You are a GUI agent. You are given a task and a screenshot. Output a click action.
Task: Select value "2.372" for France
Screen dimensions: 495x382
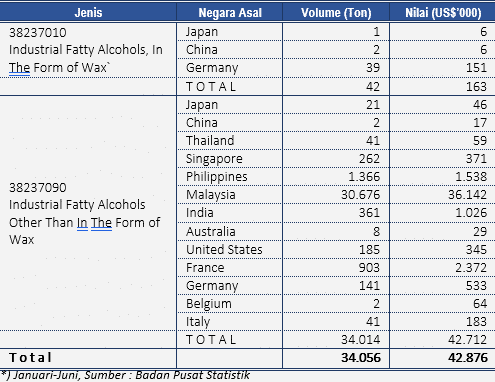click(471, 268)
